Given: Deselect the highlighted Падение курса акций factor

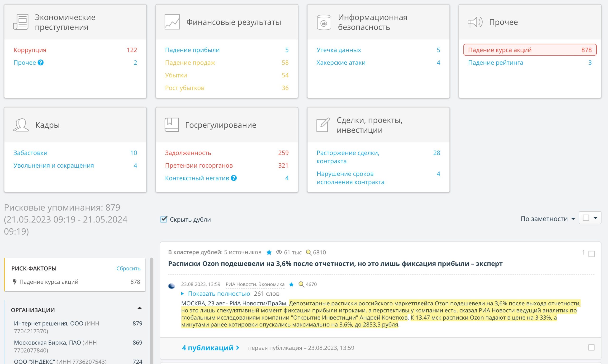Looking at the screenshot, I should pyautogui.click(x=530, y=50).
